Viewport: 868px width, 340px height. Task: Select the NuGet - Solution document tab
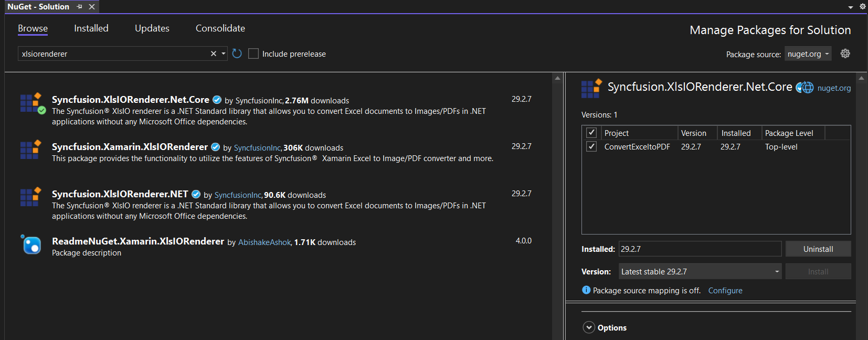pyautogui.click(x=38, y=7)
